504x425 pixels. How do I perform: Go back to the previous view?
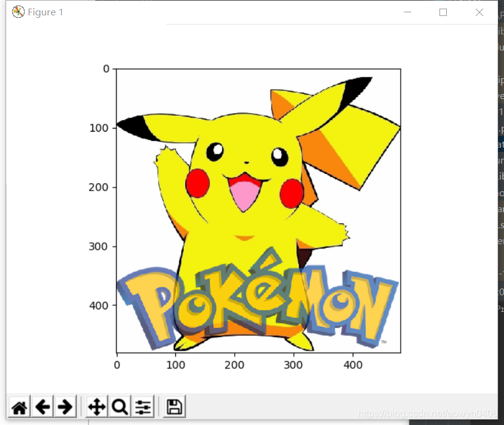(42, 407)
